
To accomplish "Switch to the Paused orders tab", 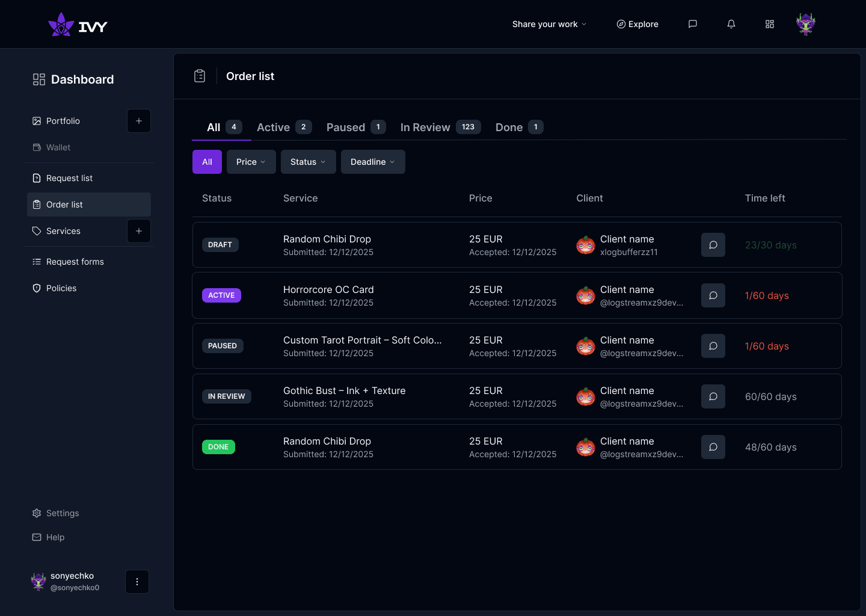I will [x=356, y=127].
